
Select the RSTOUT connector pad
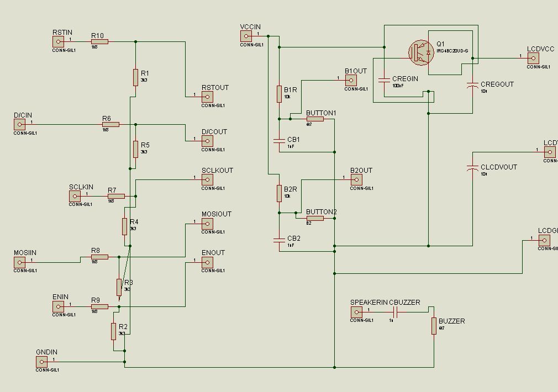[x=207, y=97]
